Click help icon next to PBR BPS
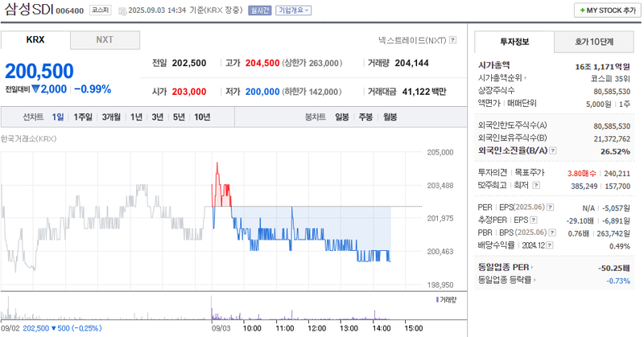This screenshot has height=337, width=644. (552, 232)
